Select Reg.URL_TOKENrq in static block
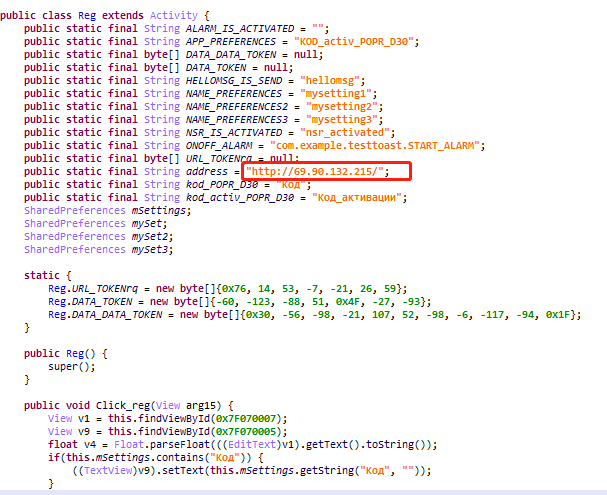 (93, 289)
